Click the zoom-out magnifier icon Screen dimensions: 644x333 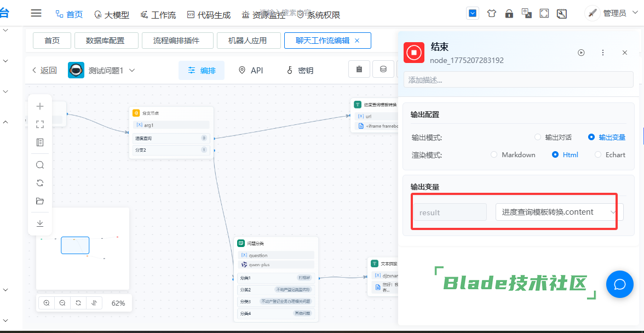[x=62, y=303]
